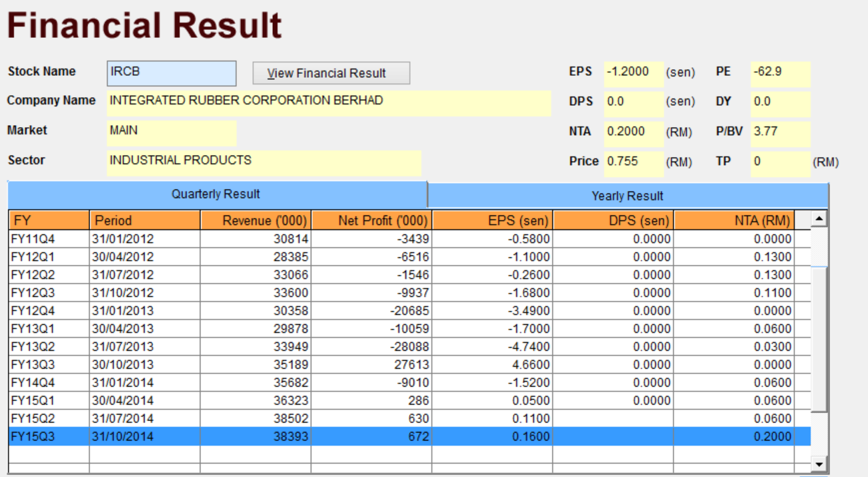This screenshot has width=868, height=477.
Task: Click the PE value -62.9
Action: click(781, 74)
